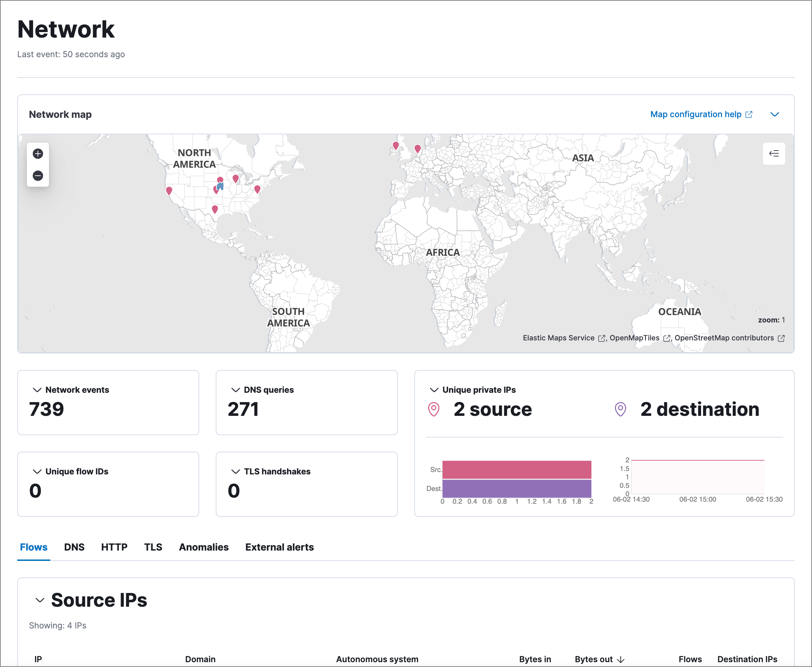Open the External alerts tab

(x=280, y=547)
